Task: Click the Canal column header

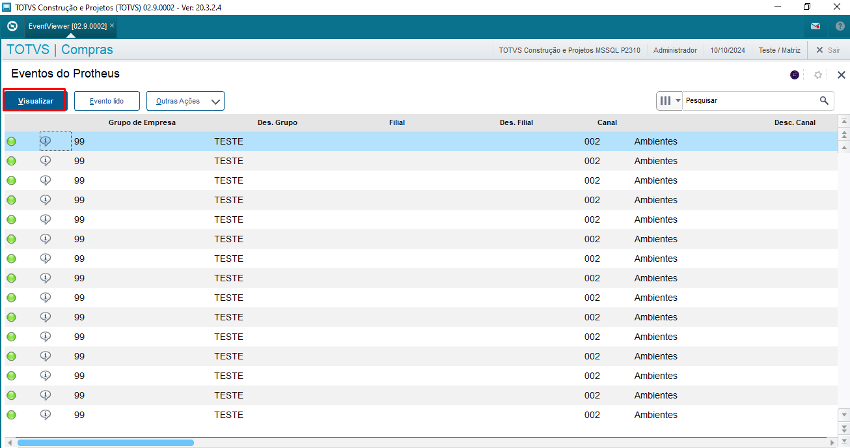Action: click(x=607, y=123)
